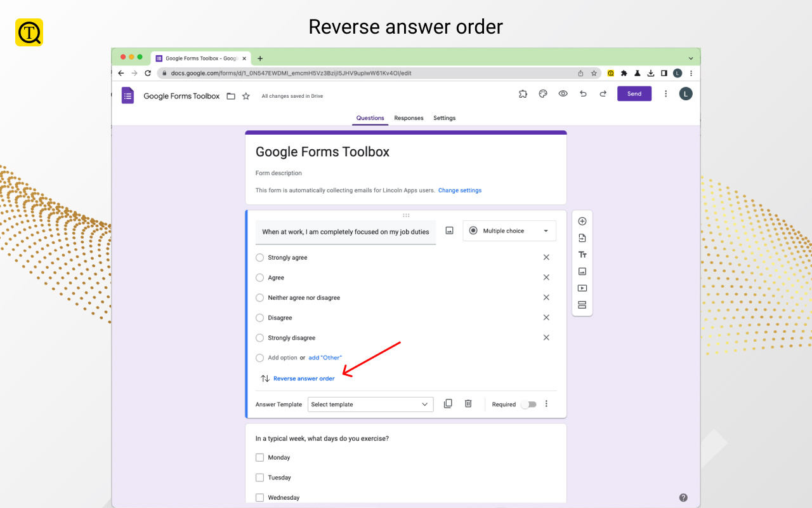The image size is (812, 508).
Task: Click the 'Reverse answer order' link
Action: click(304, 378)
